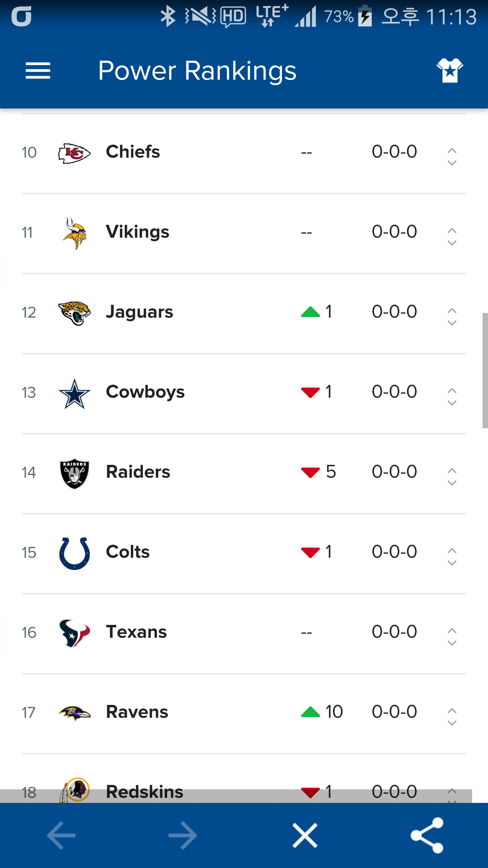The width and height of the screenshot is (488, 868).
Task: Open the Ravens team name link
Action: 137,712
